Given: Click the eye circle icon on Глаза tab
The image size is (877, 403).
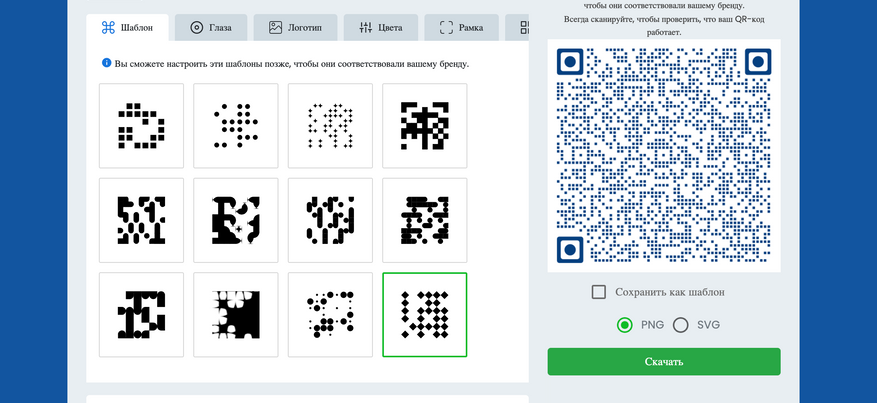Looking at the screenshot, I should tap(196, 28).
